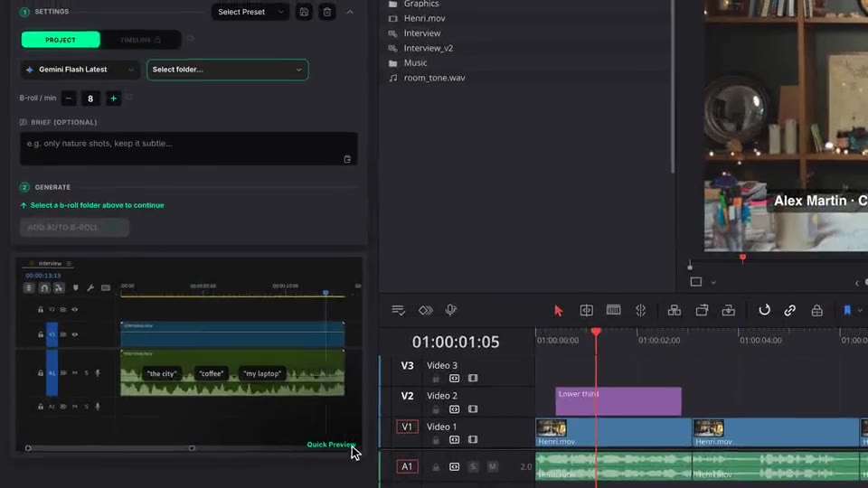Hide the V2 track in preview timeline
Screen dimensions: 868x488
75,310
